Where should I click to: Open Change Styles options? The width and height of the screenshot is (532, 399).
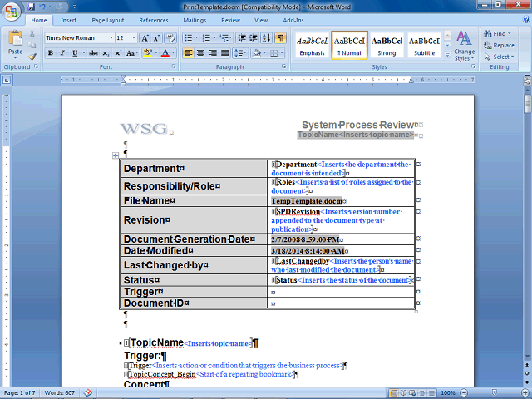(464, 46)
